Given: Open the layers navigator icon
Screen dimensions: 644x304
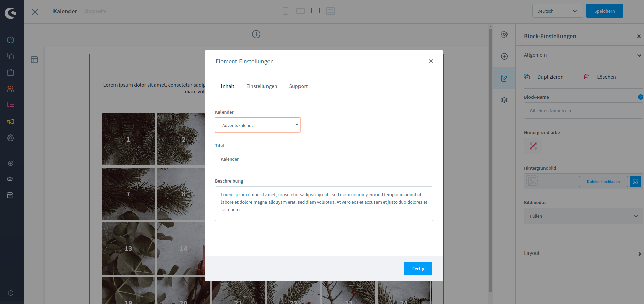Looking at the screenshot, I should click(504, 100).
